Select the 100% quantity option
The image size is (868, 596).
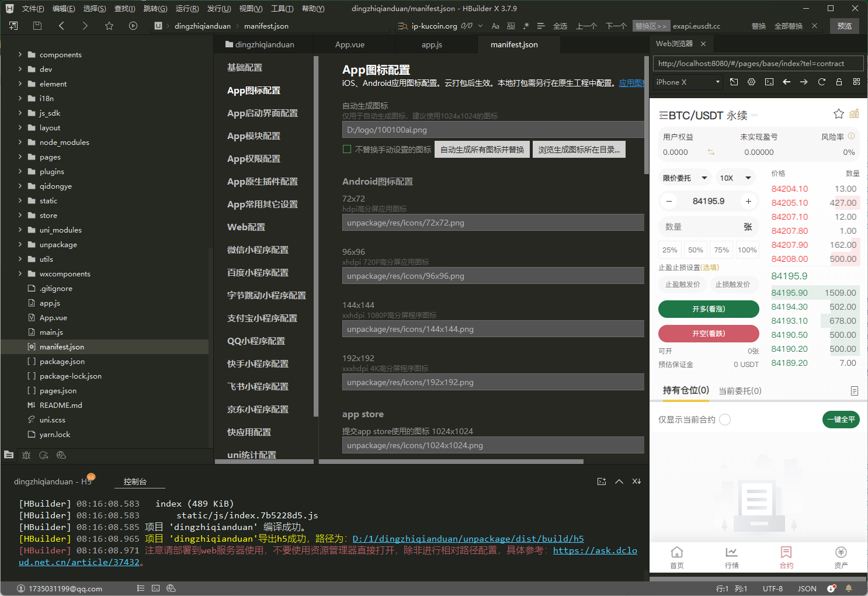pos(747,250)
